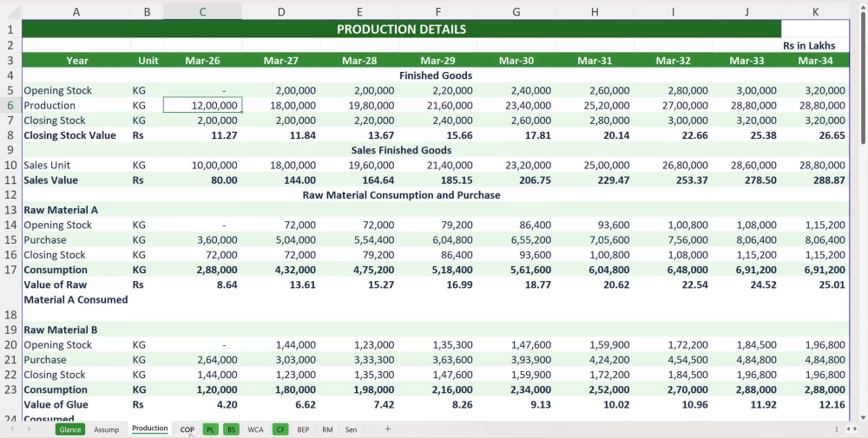
Task: Open the WCA sheet tab
Action: click(x=255, y=429)
